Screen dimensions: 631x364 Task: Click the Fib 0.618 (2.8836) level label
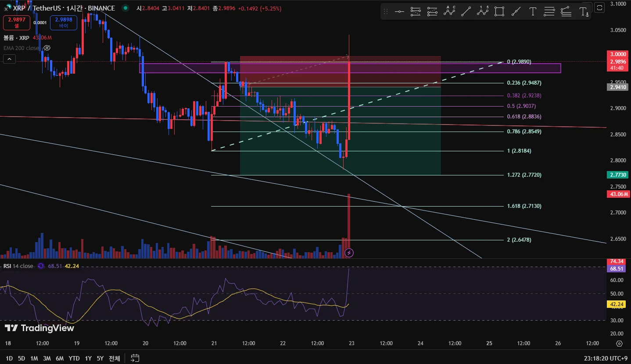click(x=524, y=117)
